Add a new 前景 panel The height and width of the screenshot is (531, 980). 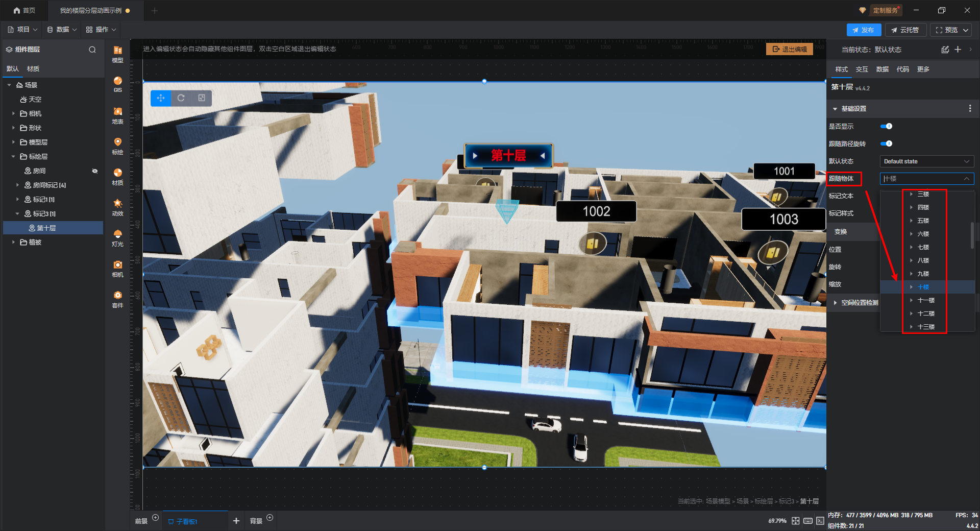(156, 518)
